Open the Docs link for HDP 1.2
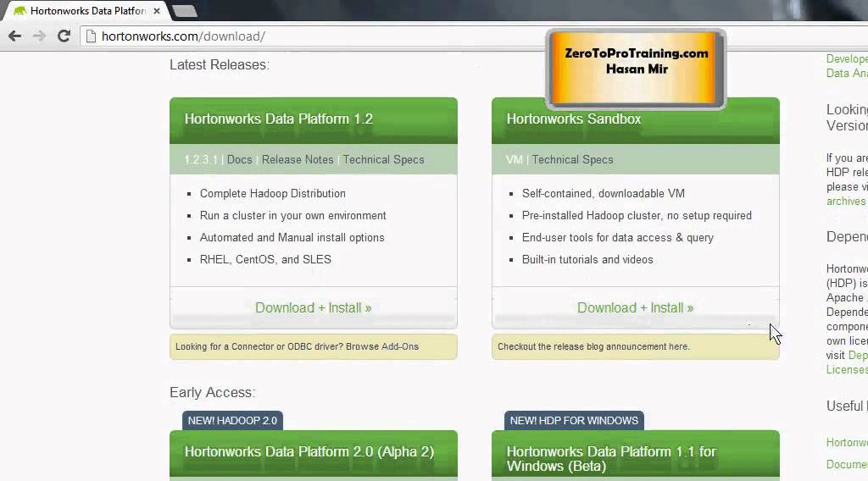The width and height of the screenshot is (868, 481). click(x=239, y=160)
